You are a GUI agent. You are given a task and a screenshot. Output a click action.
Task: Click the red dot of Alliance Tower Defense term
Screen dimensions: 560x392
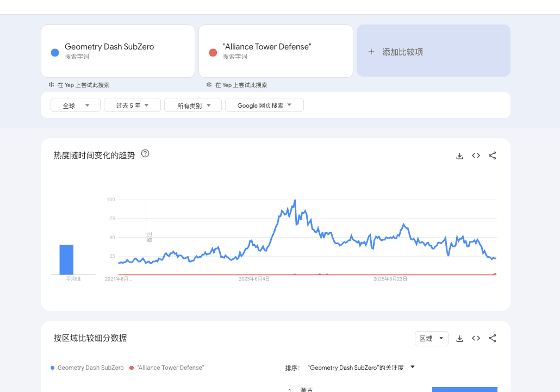pyautogui.click(x=213, y=53)
